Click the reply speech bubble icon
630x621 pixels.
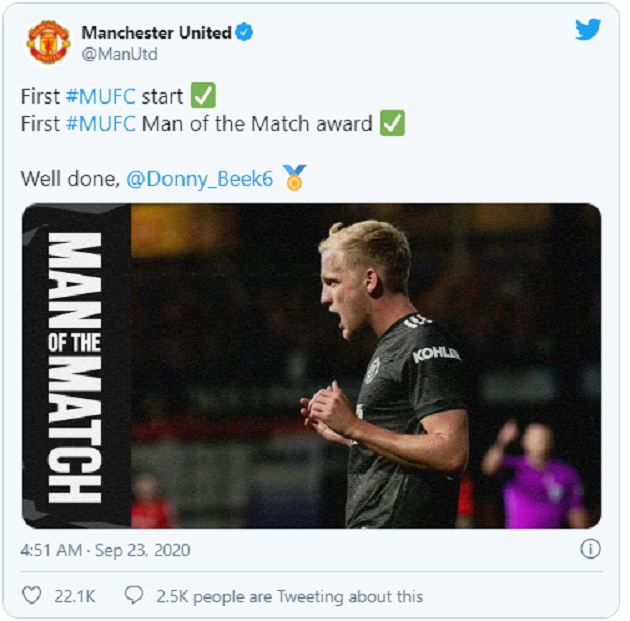pyautogui.click(x=134, y=596)
